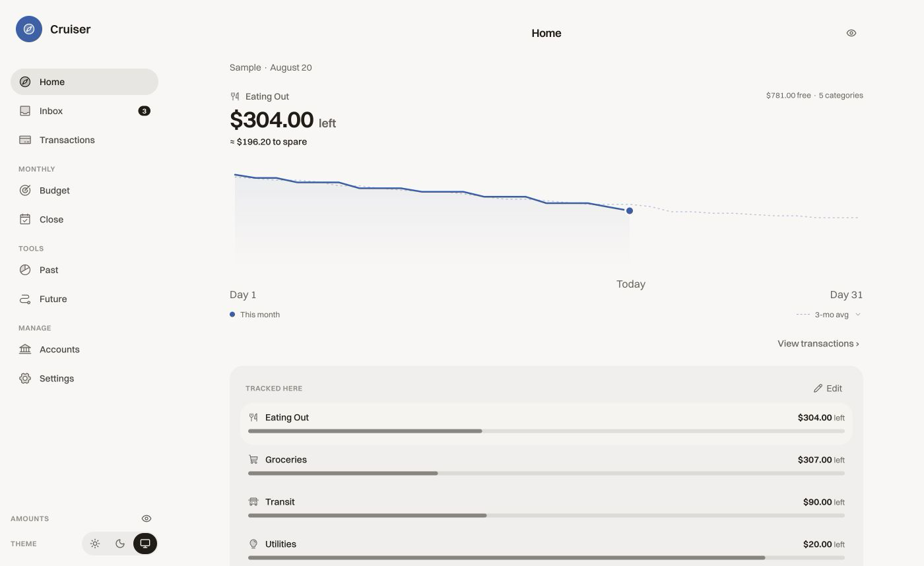Select the Groceries category row
This screenshot has height=566, width=924.
[x=546, y=466]
